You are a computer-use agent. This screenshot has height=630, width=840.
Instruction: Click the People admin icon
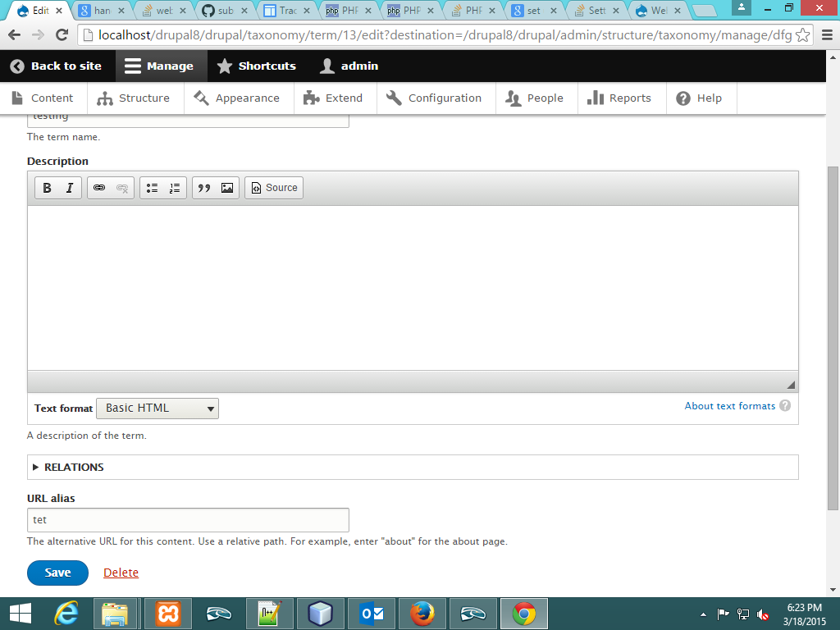click(x=536, y=98)
